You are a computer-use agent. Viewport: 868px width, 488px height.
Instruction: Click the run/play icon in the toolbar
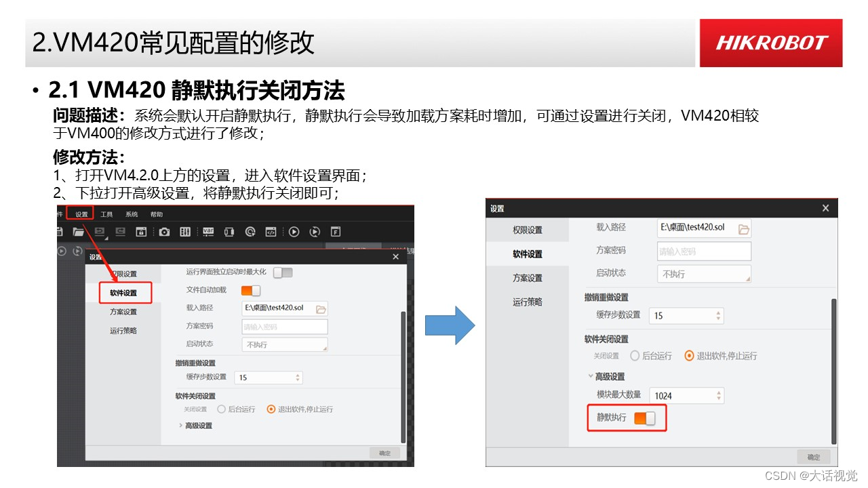click(x=294, y=231)
